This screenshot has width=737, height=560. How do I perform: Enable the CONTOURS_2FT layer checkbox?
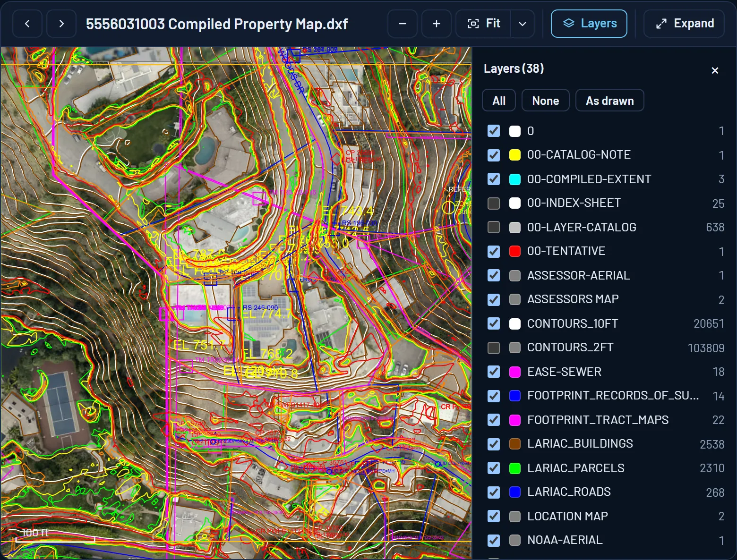tap(494, 348)
